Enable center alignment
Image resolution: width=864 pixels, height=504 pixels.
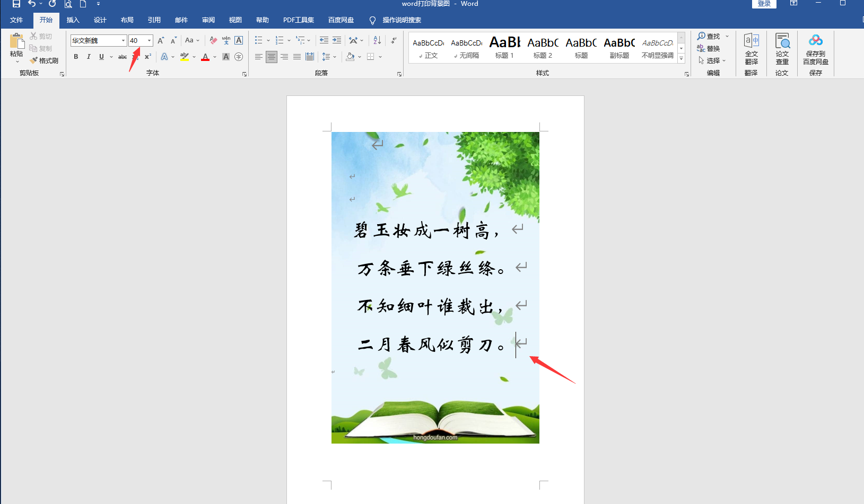tap(272, 57)
